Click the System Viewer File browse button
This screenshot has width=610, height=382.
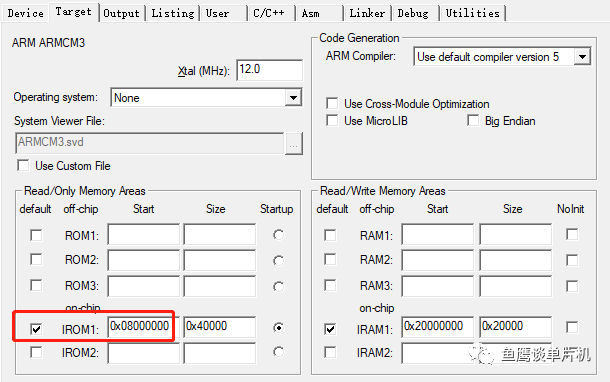coord(294,144)
